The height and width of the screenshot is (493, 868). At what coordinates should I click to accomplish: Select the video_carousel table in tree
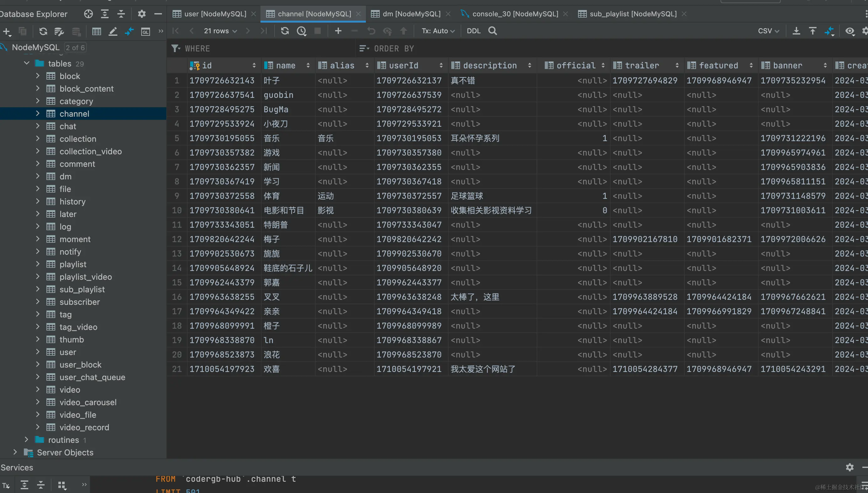click(x=88, y=402)
